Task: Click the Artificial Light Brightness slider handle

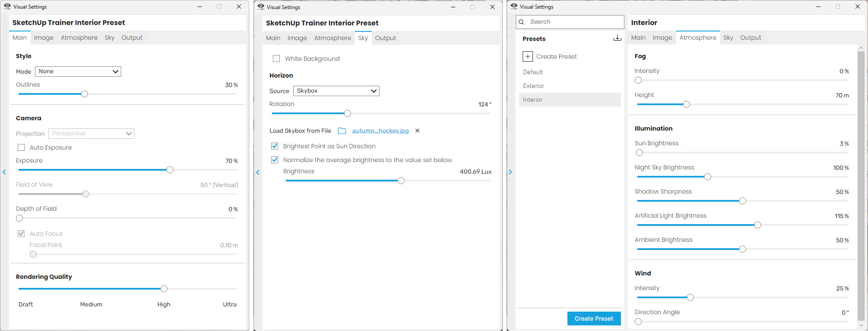Action: coord(758,225)
